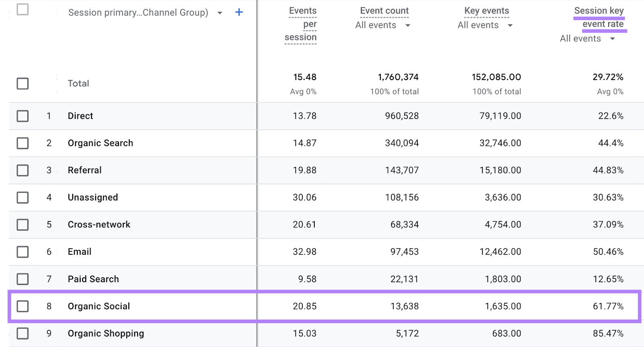This screenshot has height=347, width=644.
Task: Select the Direct row checkbox
Action: tap(23, 116)
